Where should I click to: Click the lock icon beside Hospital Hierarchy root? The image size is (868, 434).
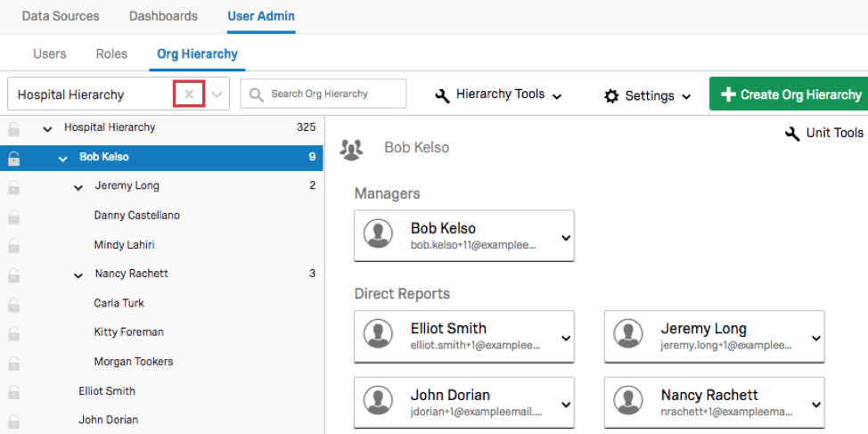14,128
